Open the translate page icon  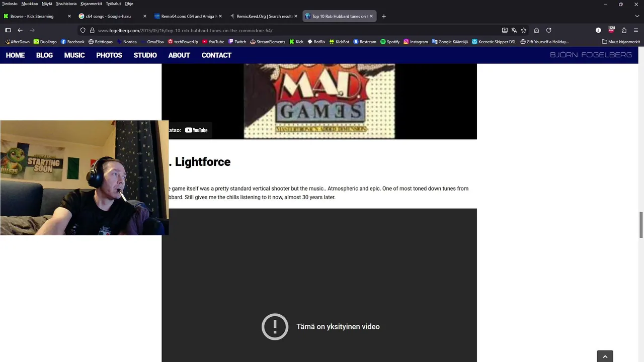pos(514,30)
